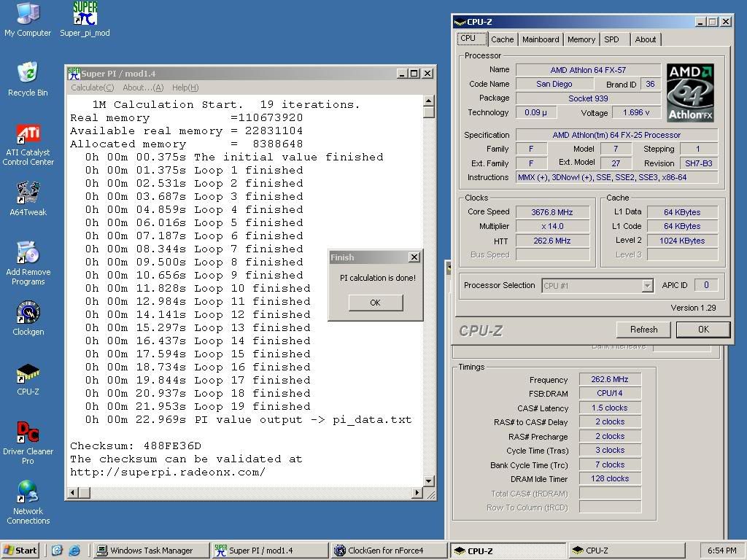Viewport: 747px width, 560px height.
Task: Click the CAS# Latency value 1.5 clocks
Action: pyautogui.click(x=610, y=408)
